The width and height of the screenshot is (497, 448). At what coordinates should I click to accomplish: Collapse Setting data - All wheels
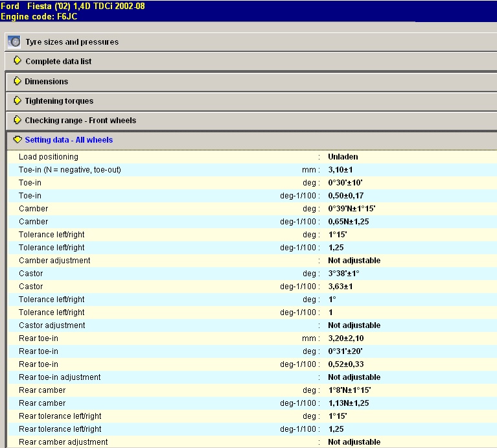click(x=69, y=140)
